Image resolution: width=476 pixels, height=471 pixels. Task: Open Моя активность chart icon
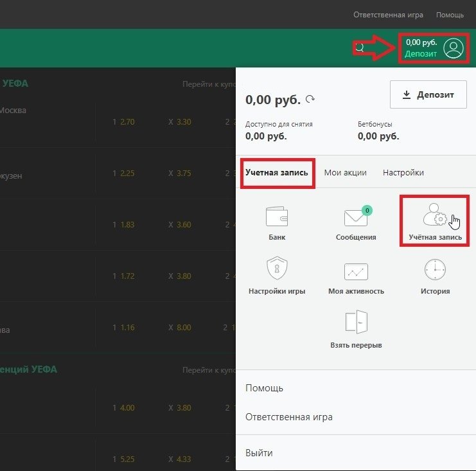coord(356,271)
